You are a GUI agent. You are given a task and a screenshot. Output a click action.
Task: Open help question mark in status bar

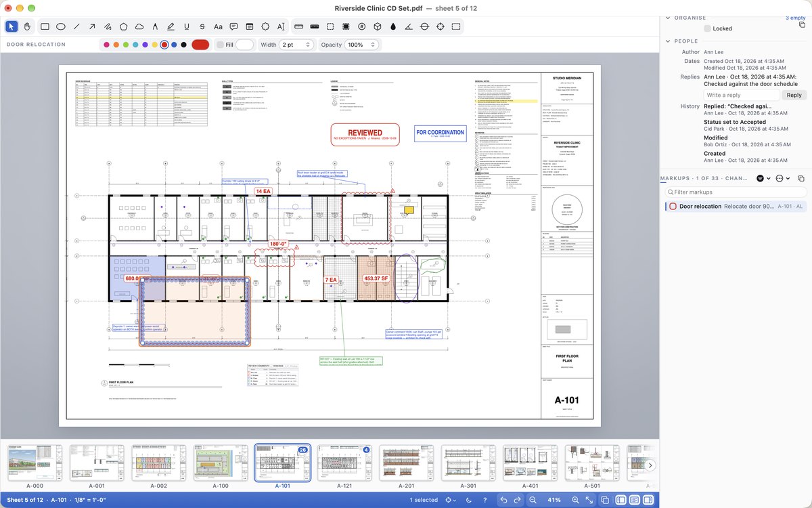(484, 500)
